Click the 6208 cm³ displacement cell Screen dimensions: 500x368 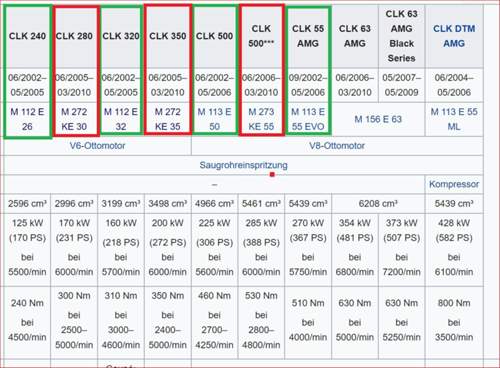[x=378, y=203]
